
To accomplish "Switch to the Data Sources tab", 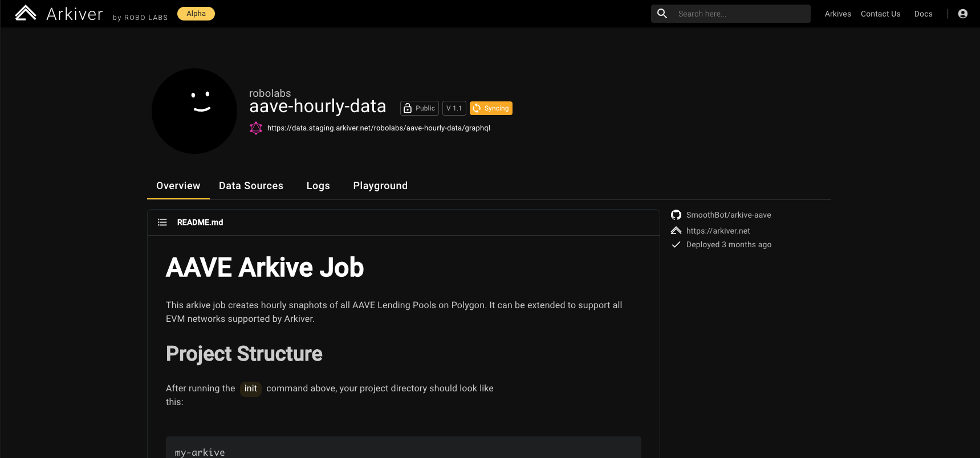I will pyautogui.click(x=251, y=186).
